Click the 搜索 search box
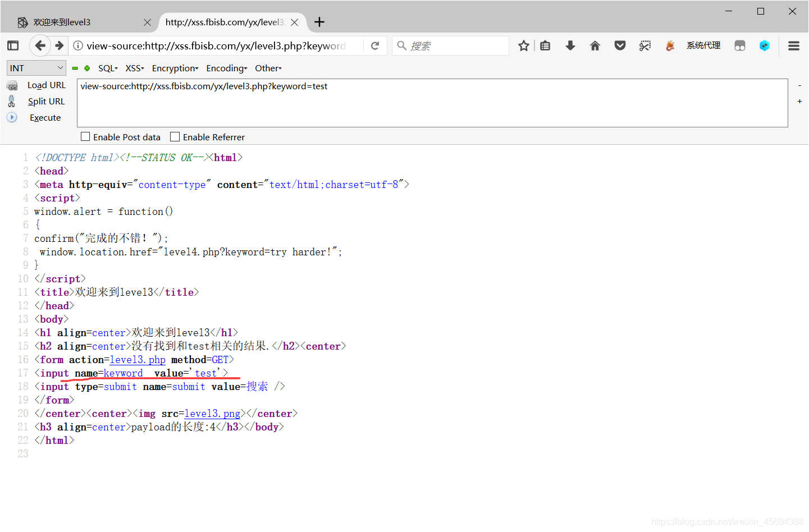809x532 pixels. pos(451,45)
